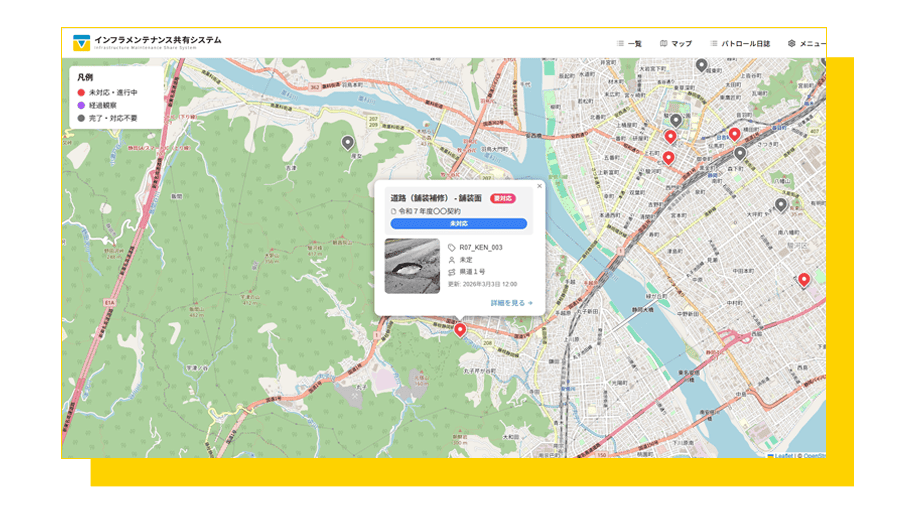This screenshot has width=916, height=515.
Task: Select the 県道1号 road name
Action: (x=472, y=272)
